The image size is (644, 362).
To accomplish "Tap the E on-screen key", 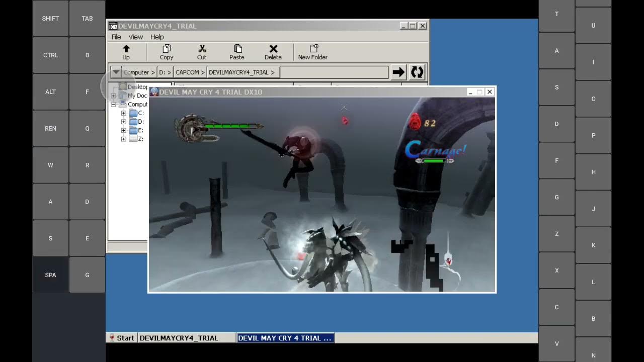I will [87, 239].
